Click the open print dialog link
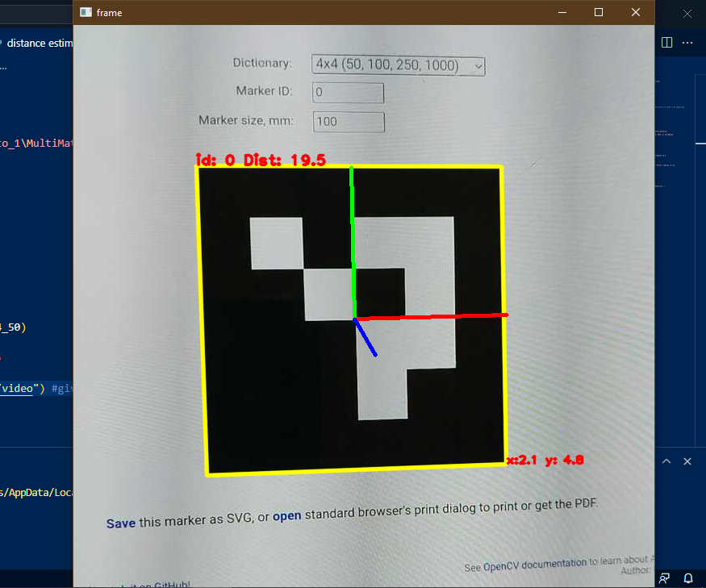 287,516
